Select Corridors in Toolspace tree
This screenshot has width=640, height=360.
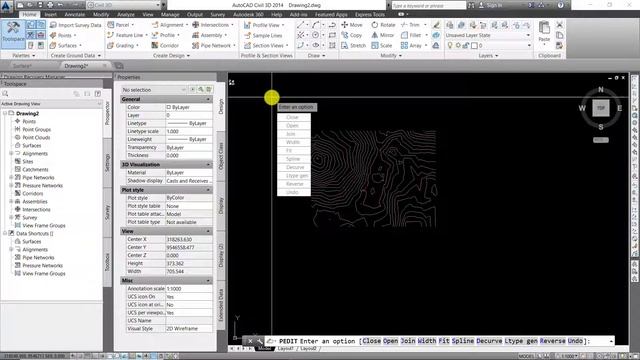[32, 193]
